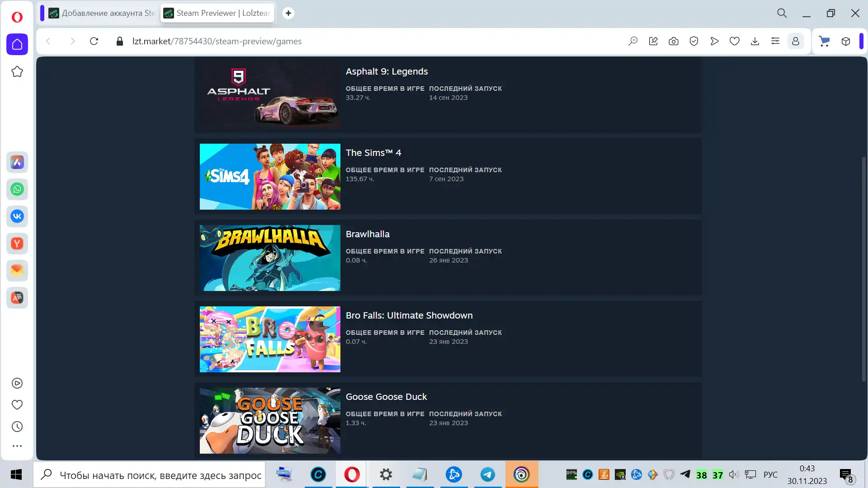Select the Steam Previewer tab

[x=217, y=13]
